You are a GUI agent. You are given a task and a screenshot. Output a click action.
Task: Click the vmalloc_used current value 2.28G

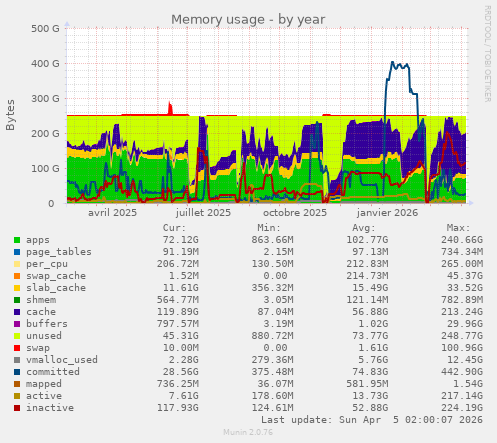(180, 360)
